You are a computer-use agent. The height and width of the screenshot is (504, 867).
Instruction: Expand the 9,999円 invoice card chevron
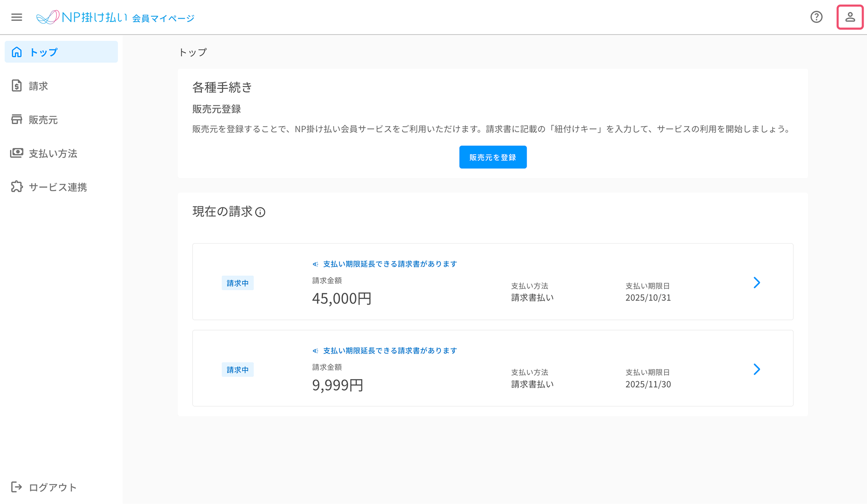757,369
